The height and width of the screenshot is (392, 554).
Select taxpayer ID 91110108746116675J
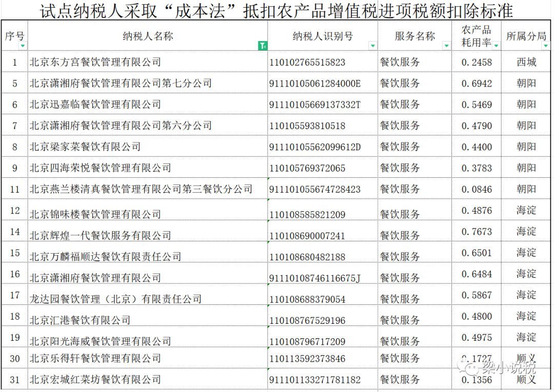click(323, 274)
